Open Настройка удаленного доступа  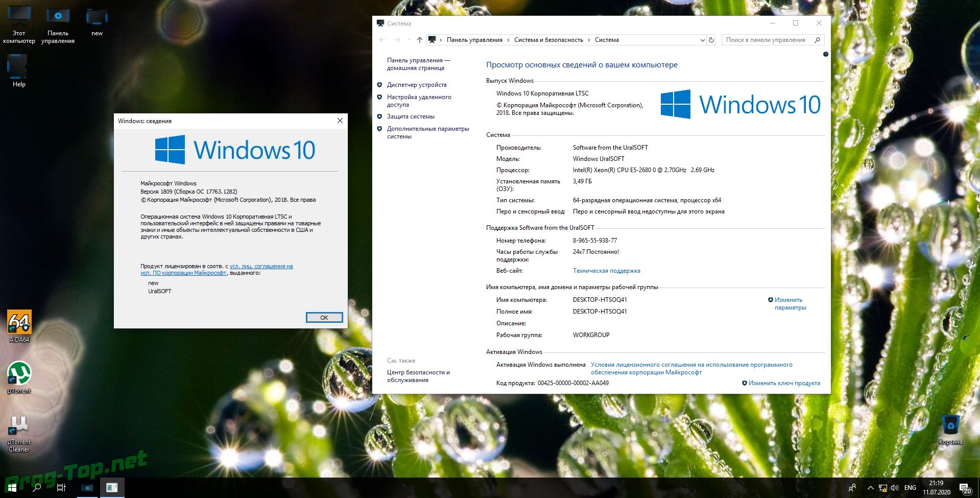[x=419, y=101]
